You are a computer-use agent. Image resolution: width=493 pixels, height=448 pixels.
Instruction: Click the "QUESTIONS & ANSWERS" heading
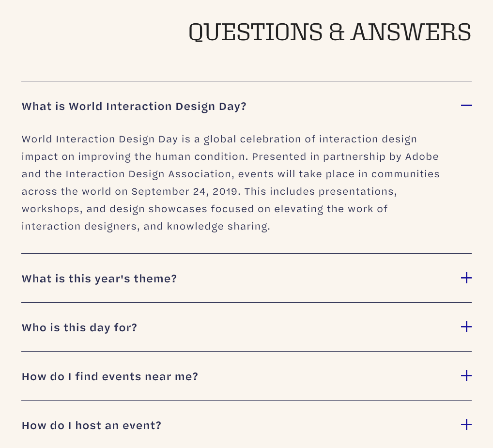pos(329,32)
